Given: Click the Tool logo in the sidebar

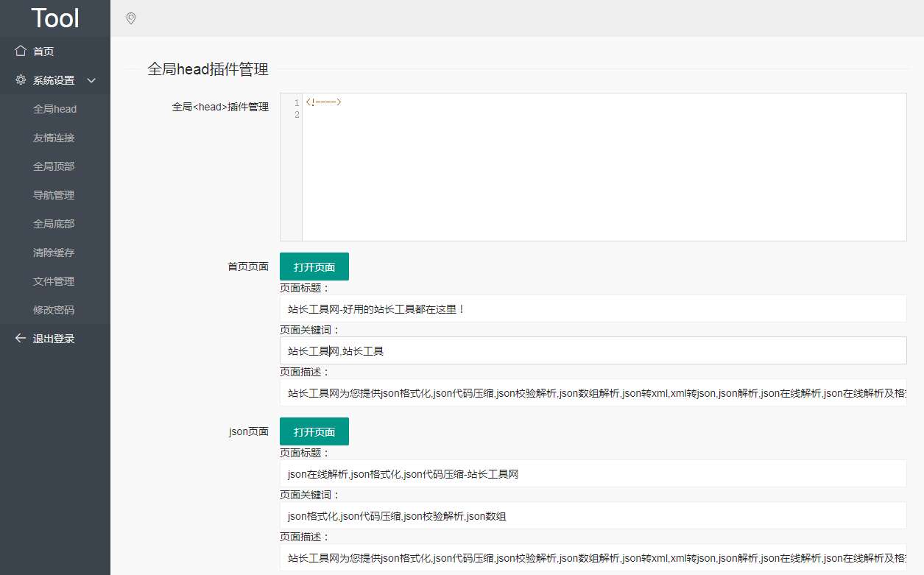Looking at the screenshot, I should pos(54,18).
